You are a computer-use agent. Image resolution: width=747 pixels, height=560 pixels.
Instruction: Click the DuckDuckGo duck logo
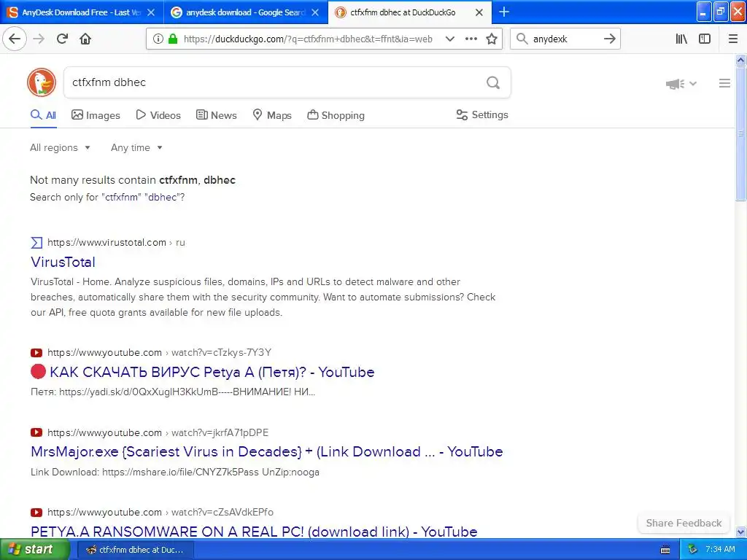pyautogui.click(x=42, y=82)
